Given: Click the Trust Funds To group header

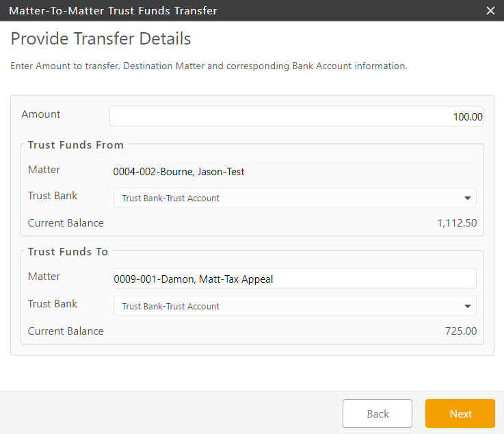Looking at the screenshot, I should point(68,251).
